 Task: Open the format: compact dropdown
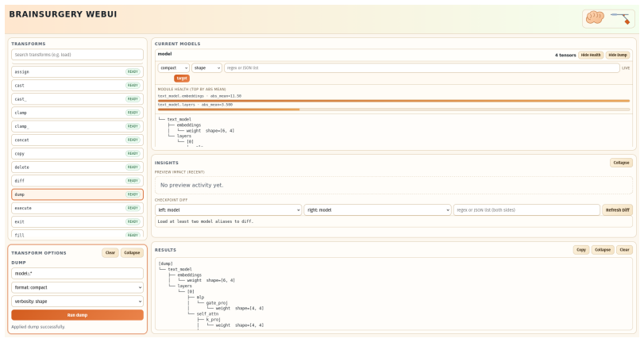(77, 287)
